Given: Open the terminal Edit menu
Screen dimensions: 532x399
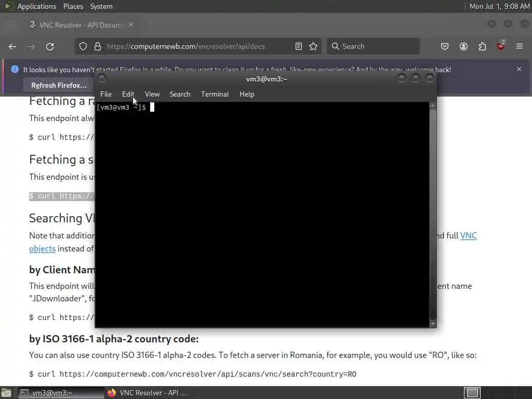Looking at the screenshot, I should [128, 95].
